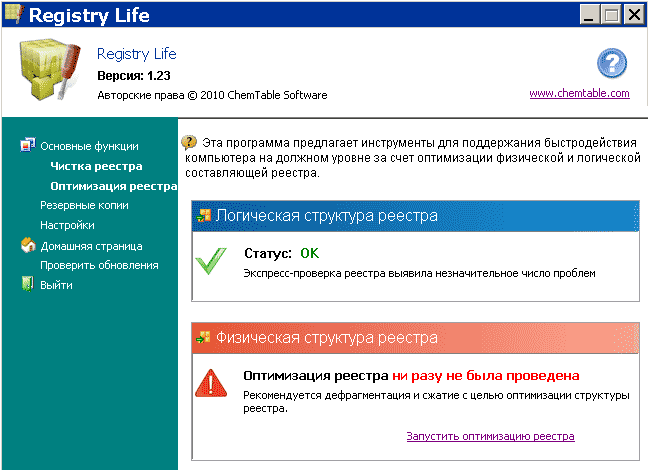
Task: Click the Экспресс-проверка реестра message
Action: 419,273
